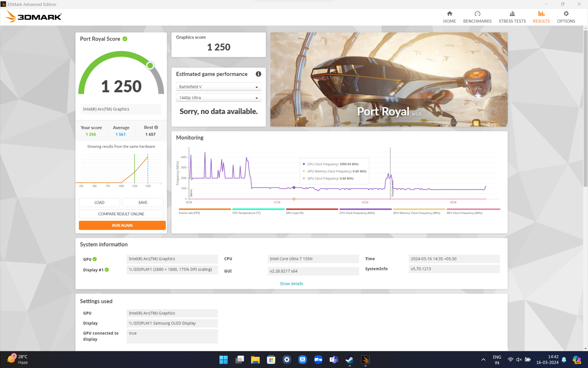Open the HOME tab

[449, 17]
